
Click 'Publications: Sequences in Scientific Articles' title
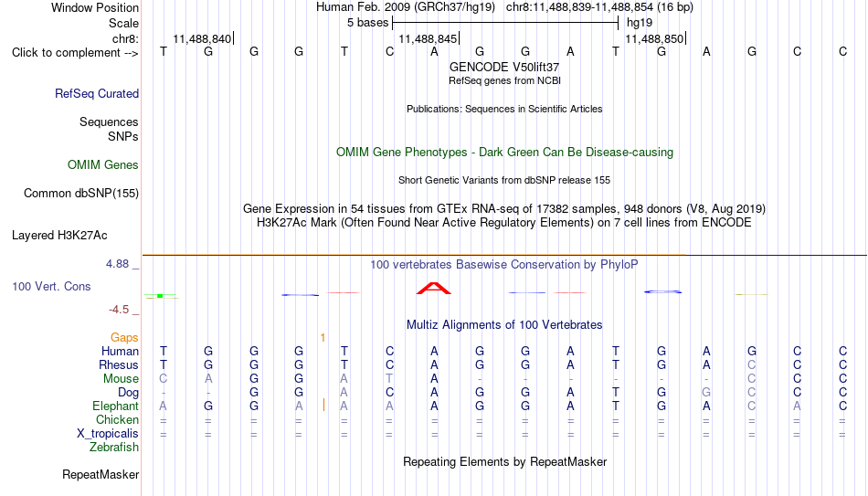(x=504, y=109)
